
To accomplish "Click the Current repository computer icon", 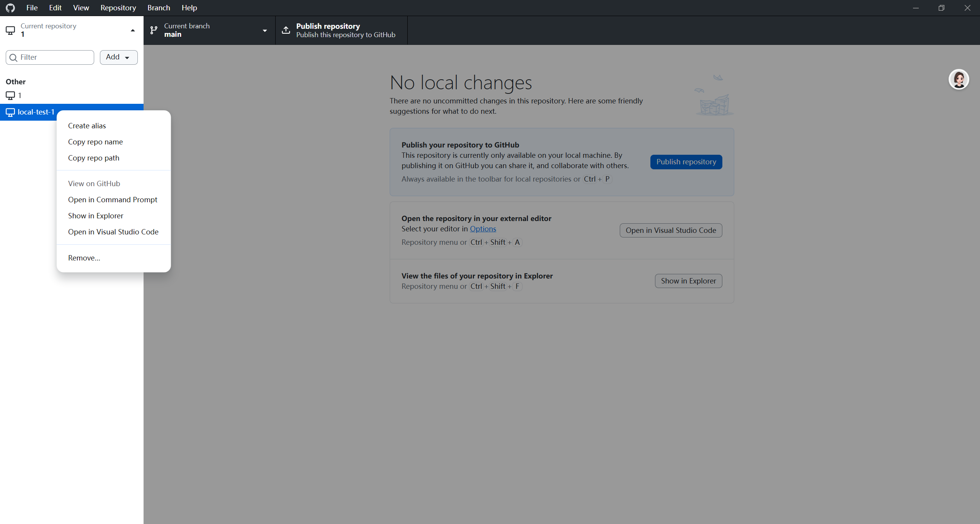I will (10, 30).
